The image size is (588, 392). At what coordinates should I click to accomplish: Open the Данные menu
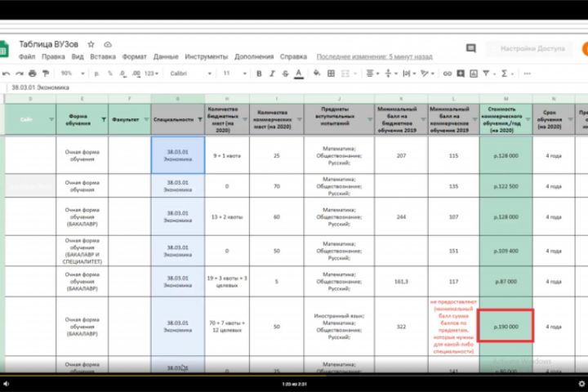166,56
